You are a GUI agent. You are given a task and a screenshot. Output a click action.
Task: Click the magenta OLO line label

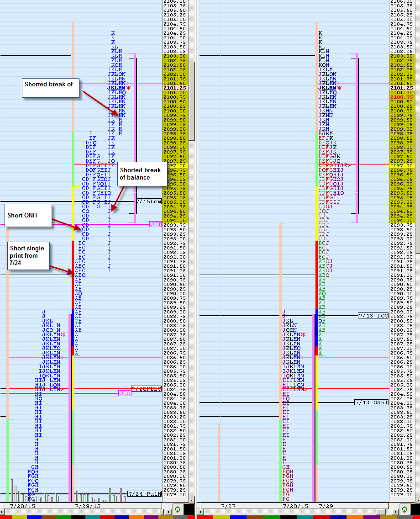[125, 393]
